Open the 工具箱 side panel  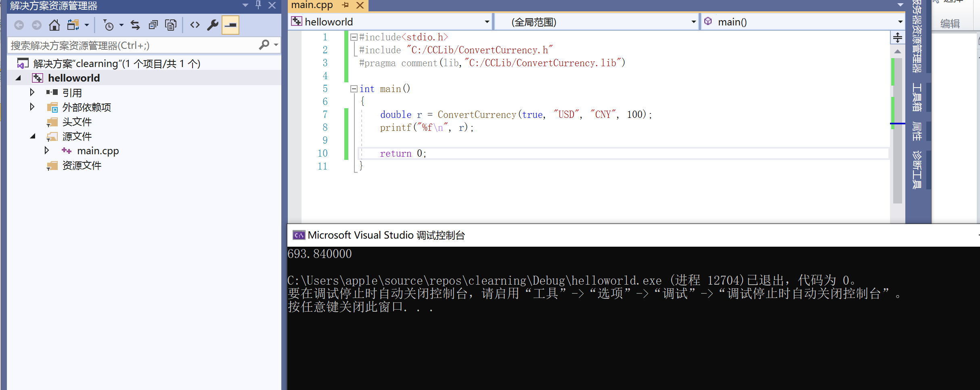[916, 98]
